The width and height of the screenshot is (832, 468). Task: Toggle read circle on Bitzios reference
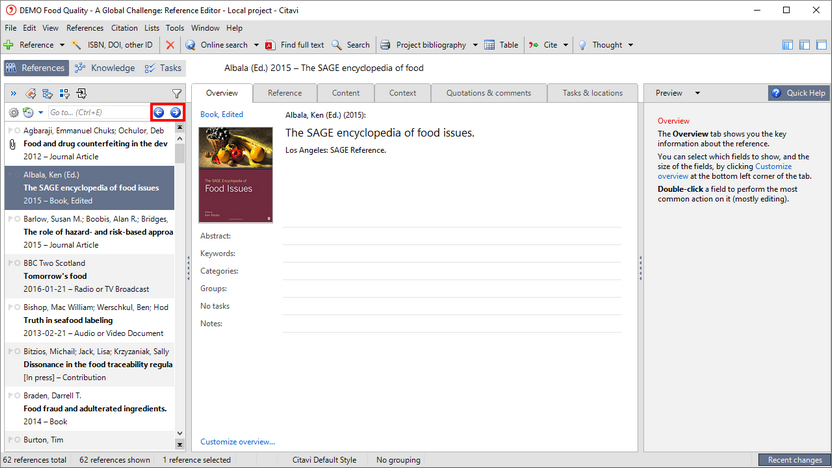pyautogui.click(x=18, y=351)
